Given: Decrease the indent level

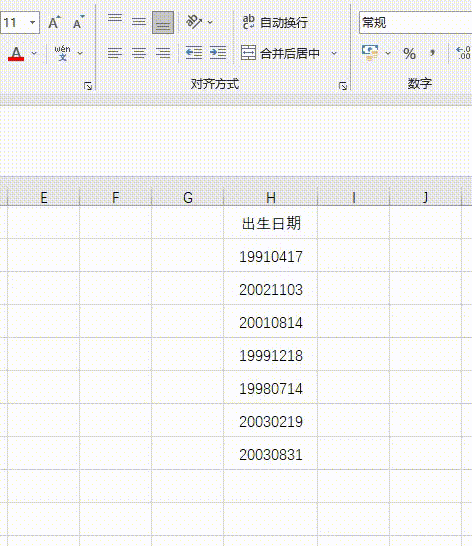Looking at the screenshot, I should coord(194,53).
